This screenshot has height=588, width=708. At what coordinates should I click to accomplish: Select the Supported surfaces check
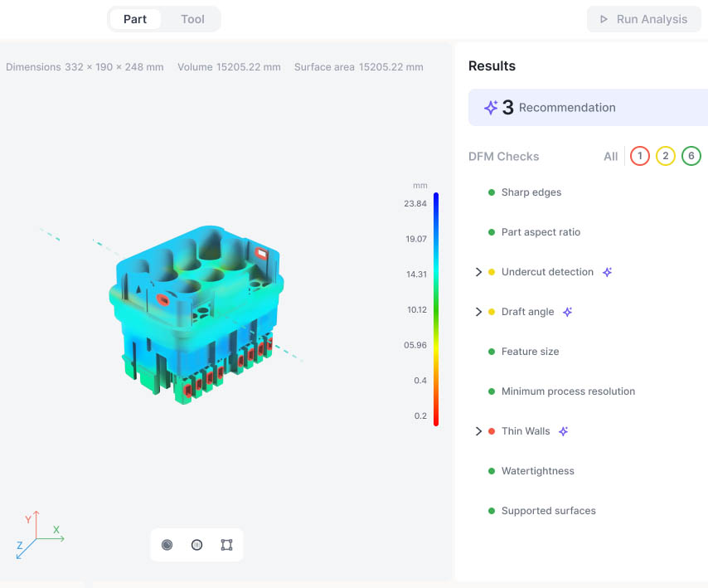[x=548, y=511]
